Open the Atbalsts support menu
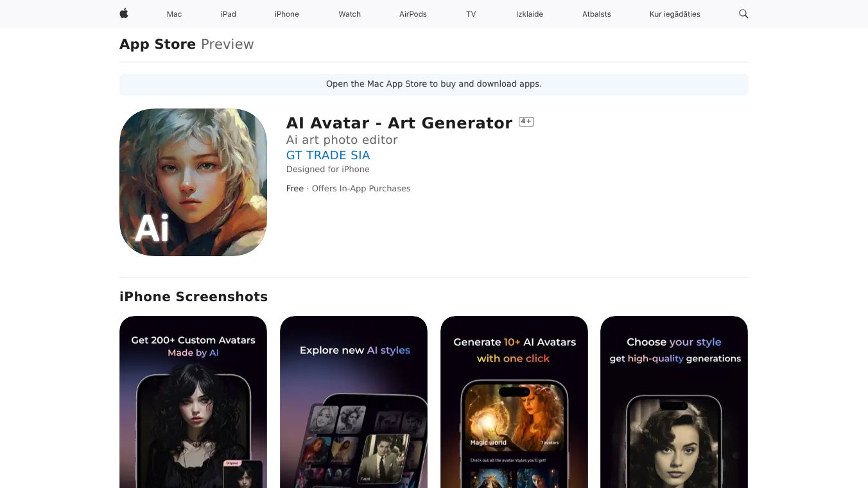Image resolution: width=868 pixels, height=488 pixels. click(x=596, y=14)
